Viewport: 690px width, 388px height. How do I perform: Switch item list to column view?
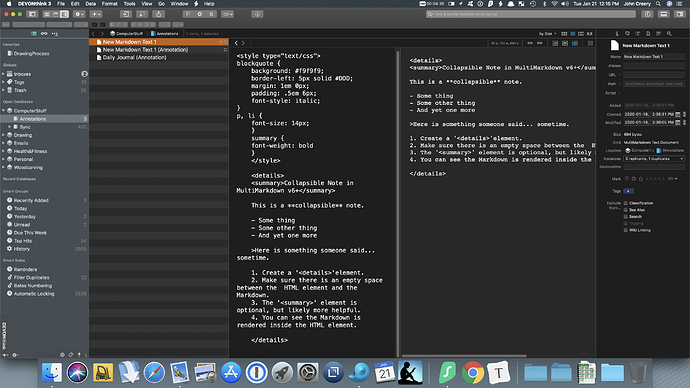(x=581, y=33)
